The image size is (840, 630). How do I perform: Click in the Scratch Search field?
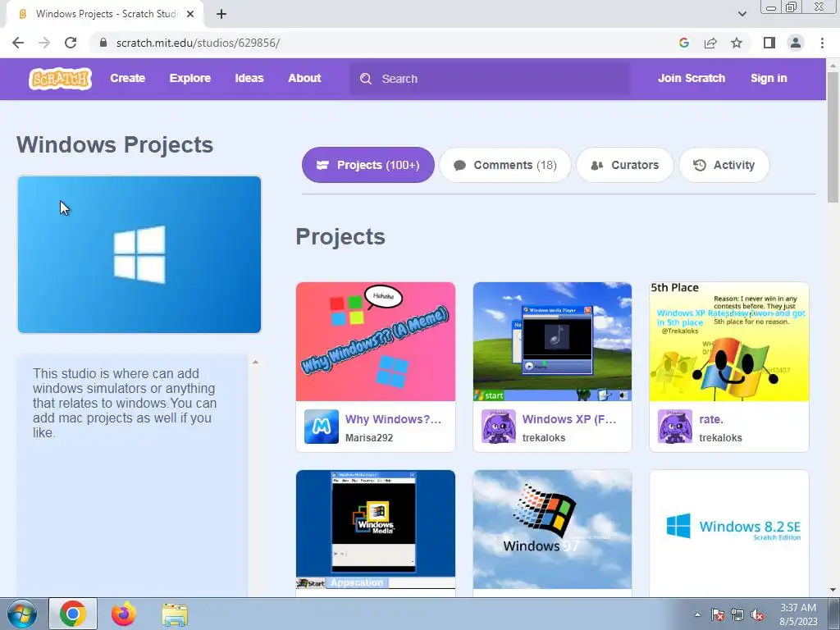point(490,79)
